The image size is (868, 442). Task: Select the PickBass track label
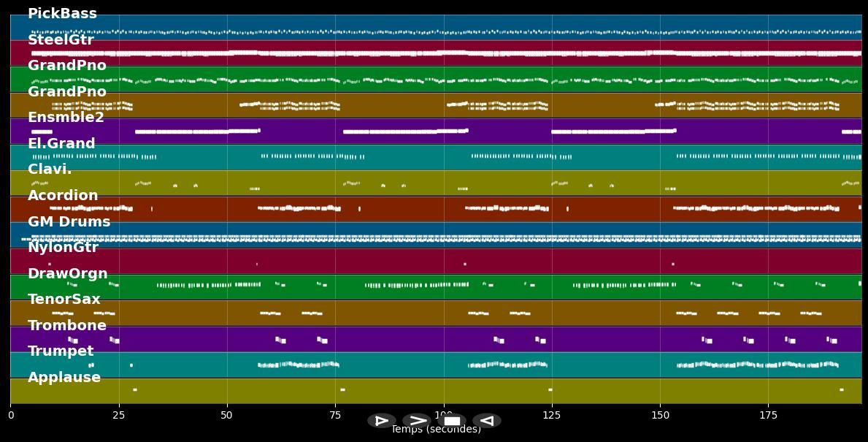pos(62,14)
